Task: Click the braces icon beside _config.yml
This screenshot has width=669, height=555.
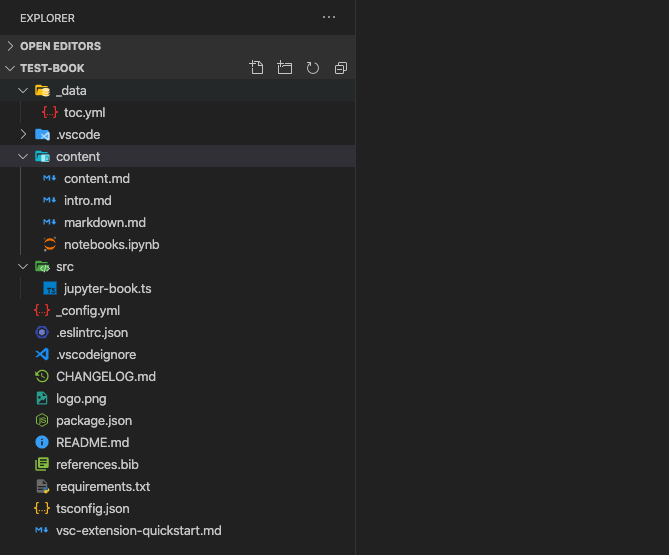Action: coord(42,310)
